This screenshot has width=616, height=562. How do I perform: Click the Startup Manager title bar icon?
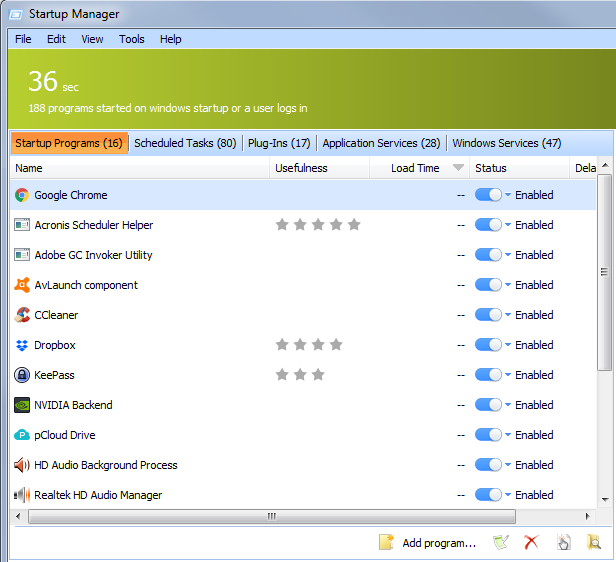point(16,15)
